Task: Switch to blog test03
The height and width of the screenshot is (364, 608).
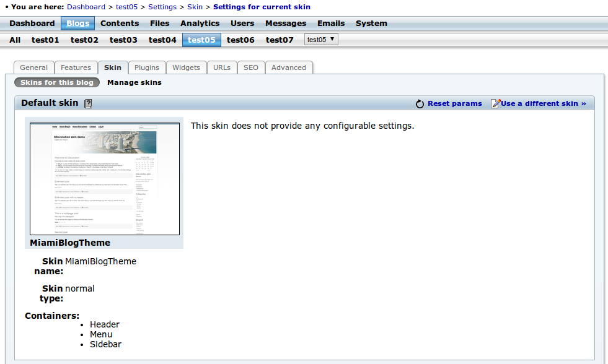Action: coord(123,40)
